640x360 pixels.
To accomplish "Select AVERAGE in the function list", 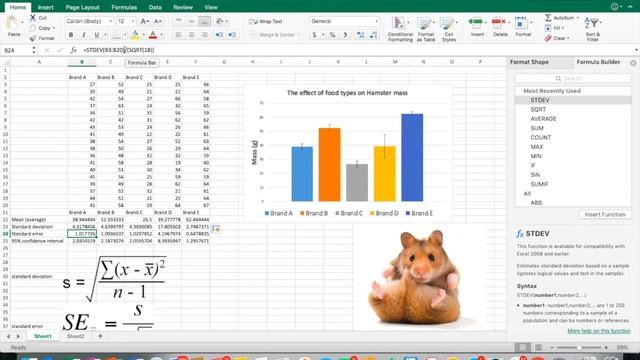I will click(x=543, y=119).
